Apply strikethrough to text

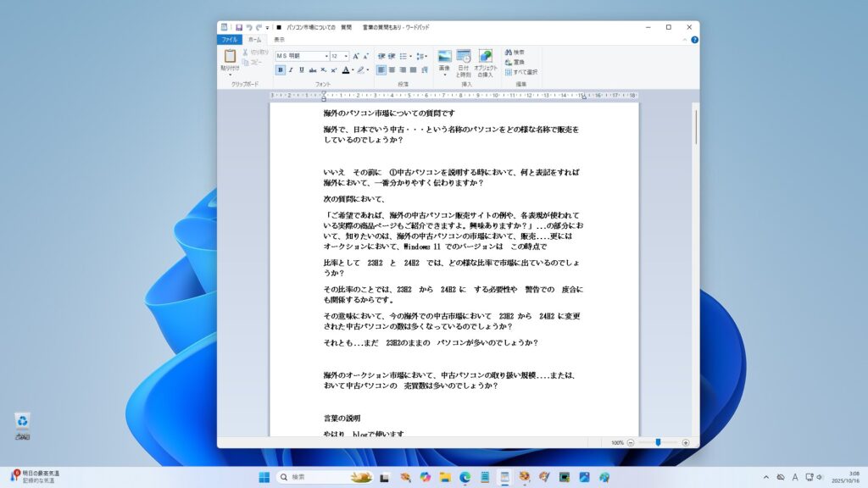coord(313,69)
